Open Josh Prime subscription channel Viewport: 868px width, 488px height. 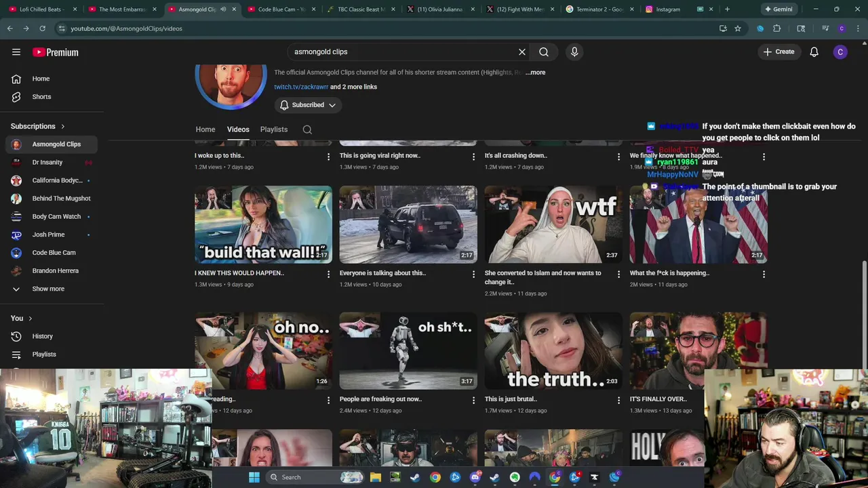coord(51,235)
